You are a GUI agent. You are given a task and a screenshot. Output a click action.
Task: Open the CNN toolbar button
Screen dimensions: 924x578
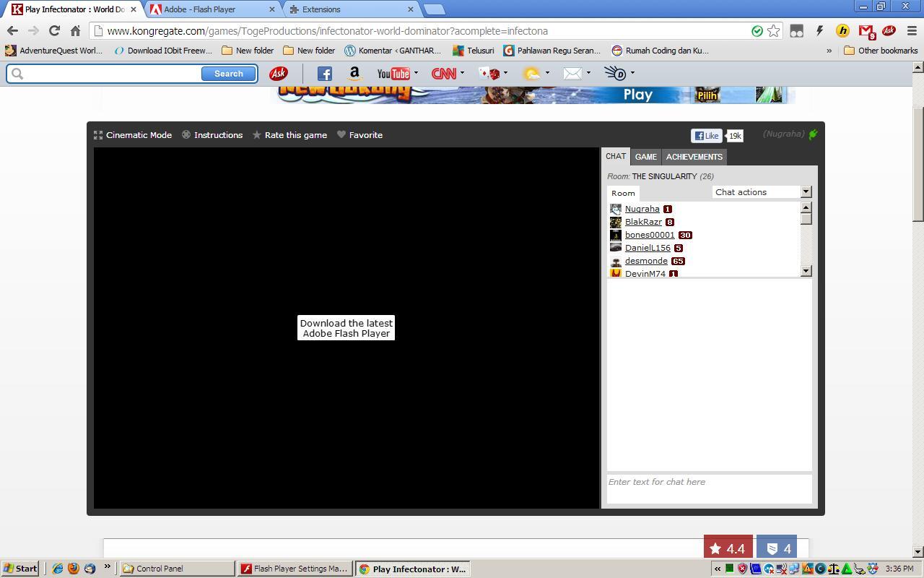(443, 73)
